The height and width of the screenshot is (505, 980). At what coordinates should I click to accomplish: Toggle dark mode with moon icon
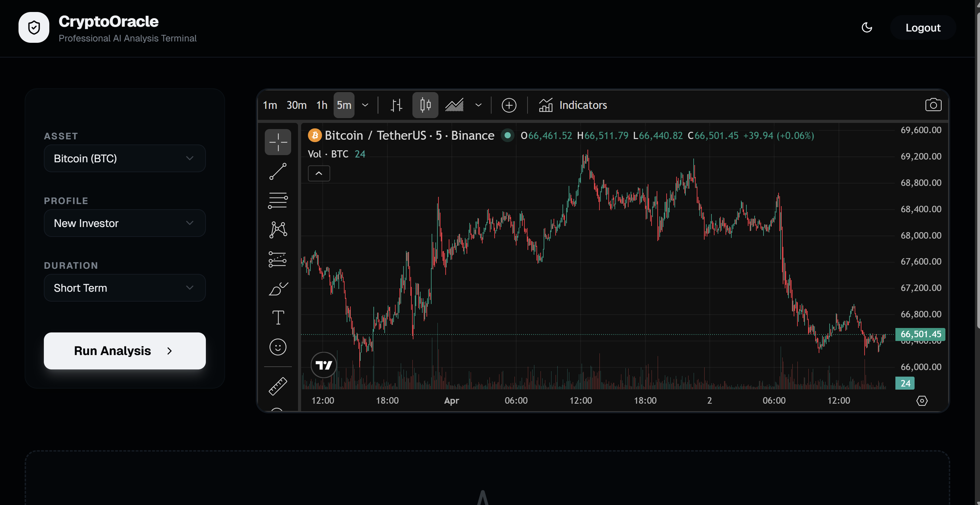(x=867, y=28)
